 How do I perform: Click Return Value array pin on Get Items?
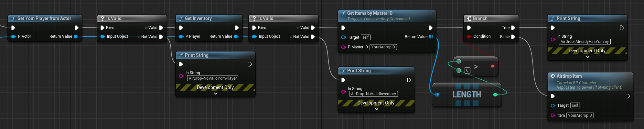coord(431,37)
